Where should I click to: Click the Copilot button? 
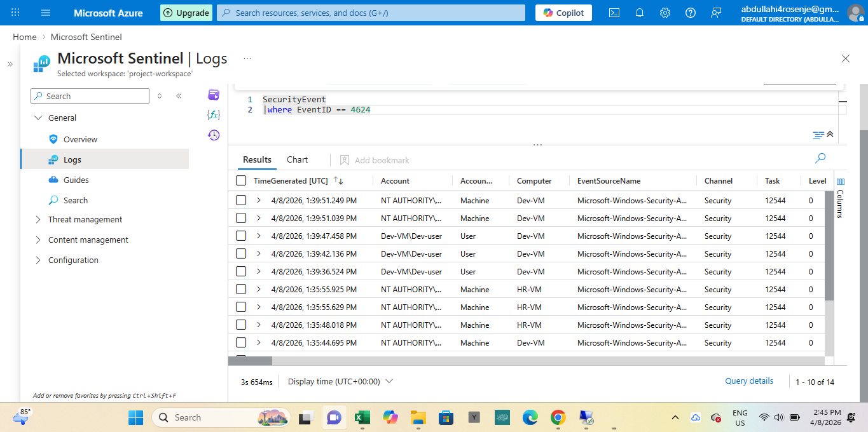(563, 13)
